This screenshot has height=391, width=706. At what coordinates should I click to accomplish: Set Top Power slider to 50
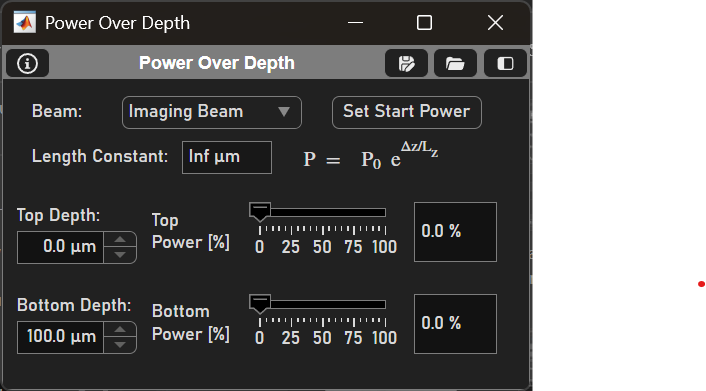[322, 213]
